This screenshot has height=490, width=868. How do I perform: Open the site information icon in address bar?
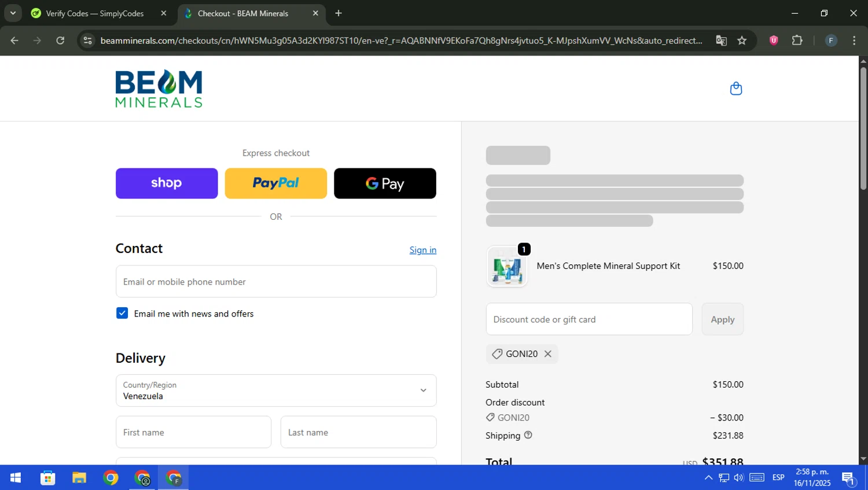tap(87, 40)
